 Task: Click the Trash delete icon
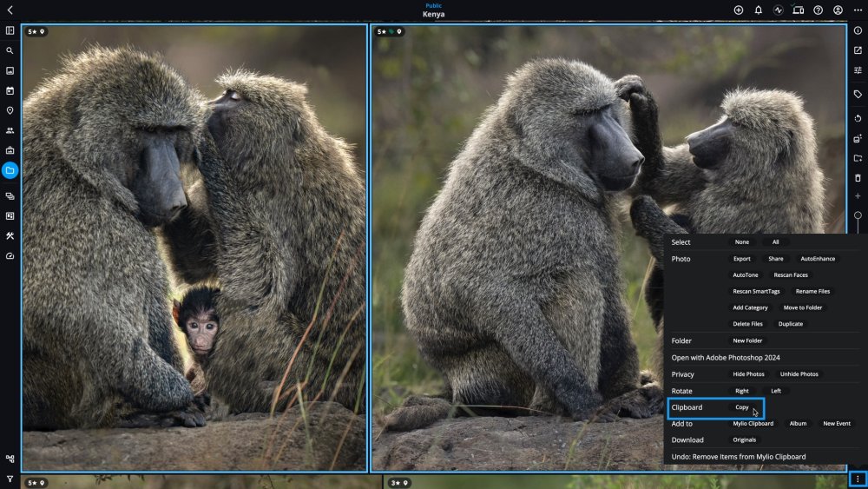858,178
